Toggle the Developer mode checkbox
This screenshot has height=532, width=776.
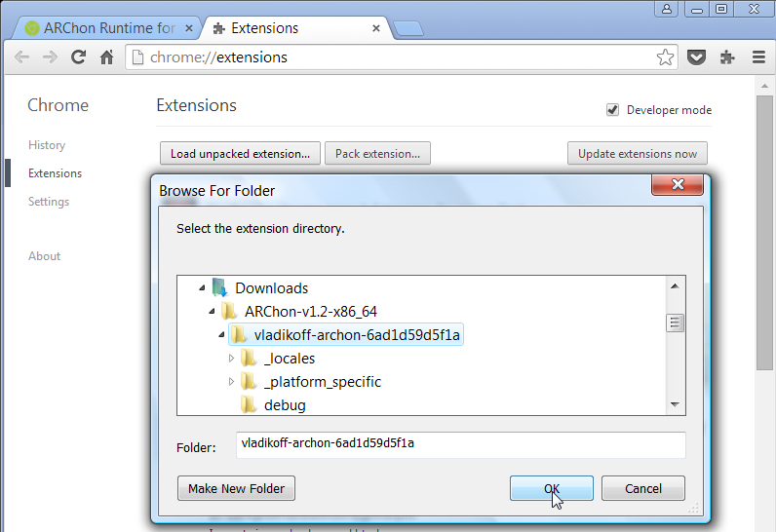tap(612, 110)
